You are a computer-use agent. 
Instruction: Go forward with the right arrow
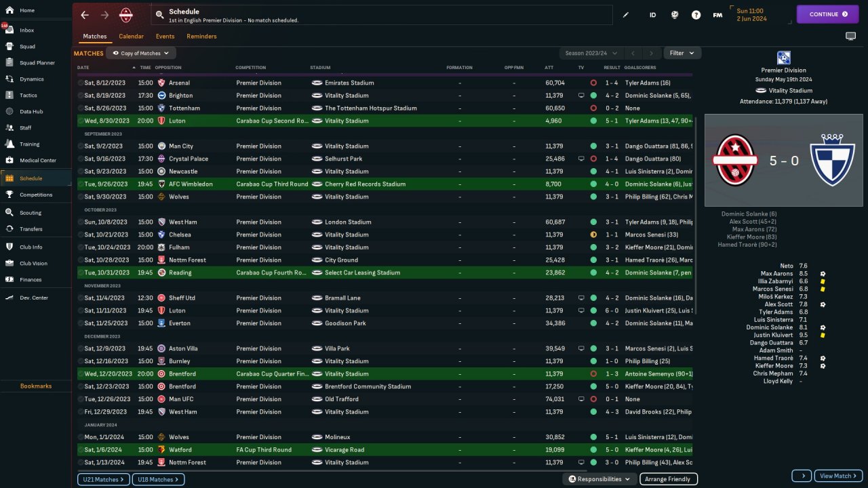104,14
